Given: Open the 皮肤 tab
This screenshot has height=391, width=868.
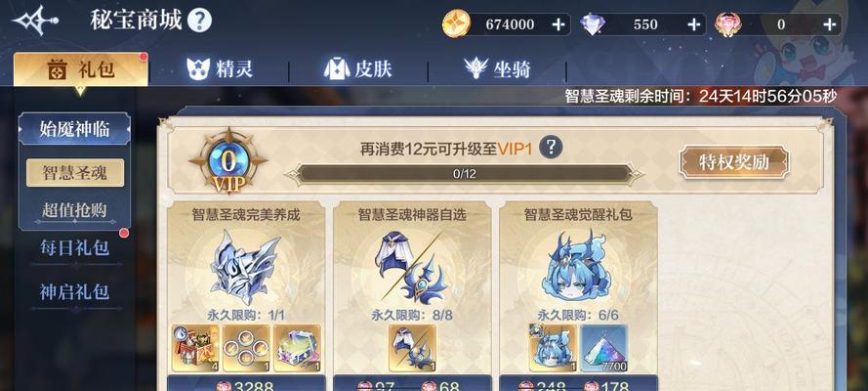Looking at the screenshot, I should (x=358, y=69).
